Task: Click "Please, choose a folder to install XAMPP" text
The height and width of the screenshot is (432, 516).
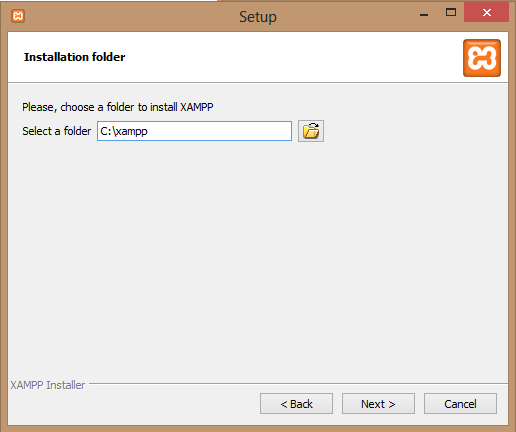Action: 118,107
